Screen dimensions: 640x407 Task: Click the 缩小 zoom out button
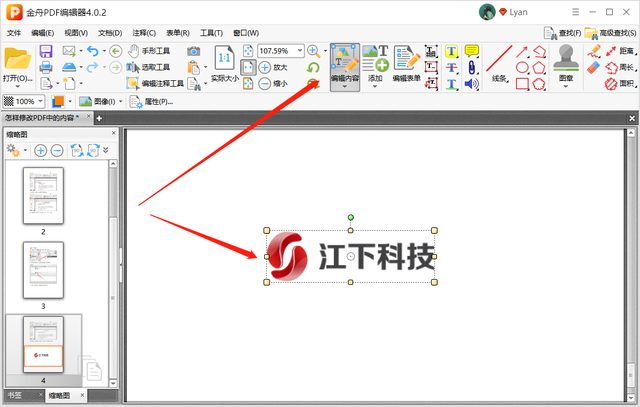pyautogui.click(x=273, y=84)
